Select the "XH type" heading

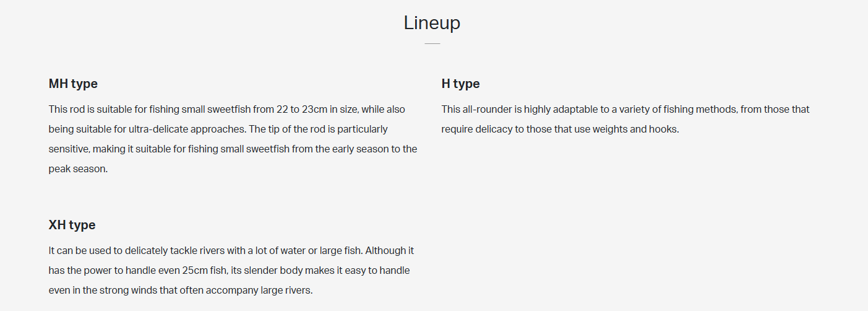click(72, 225)
